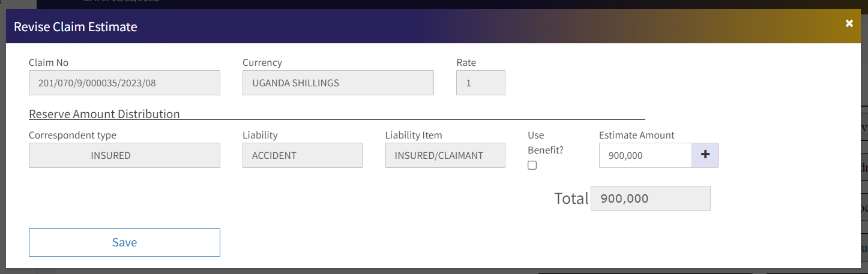Click the Reserve Amount Distribution heading
The width and height of the screenshot is (868, 274).
pyautogui.click(x=104, y=114)
